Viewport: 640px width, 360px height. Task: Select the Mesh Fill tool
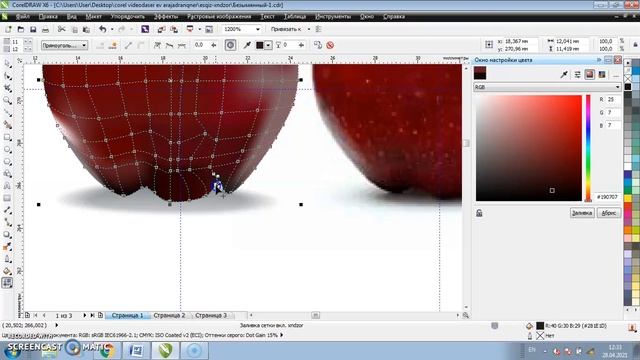point(7,283)
